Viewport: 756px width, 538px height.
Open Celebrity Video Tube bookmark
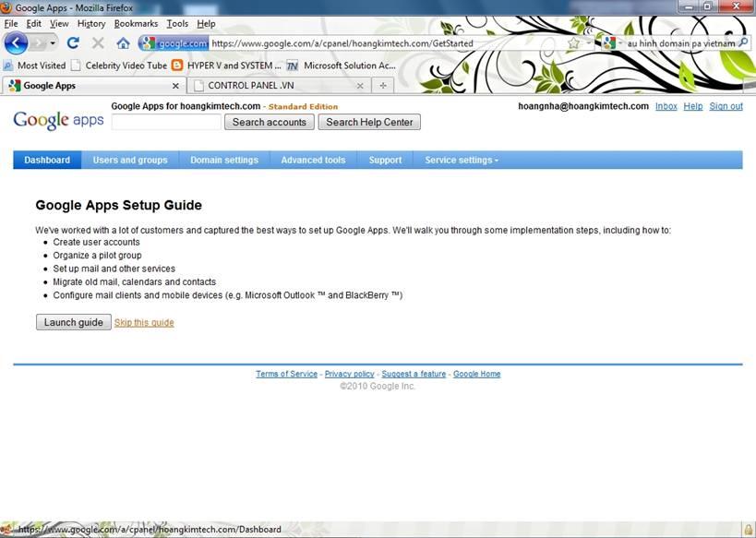pyautogui.click(x=119, y=66)
